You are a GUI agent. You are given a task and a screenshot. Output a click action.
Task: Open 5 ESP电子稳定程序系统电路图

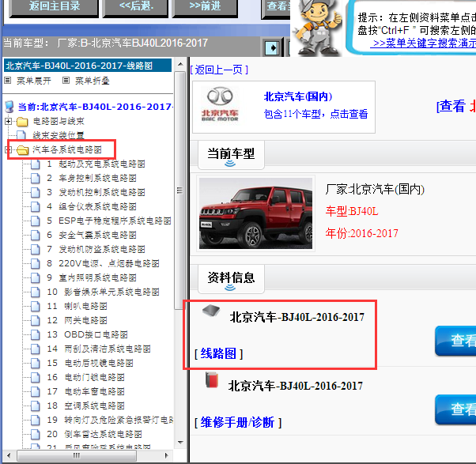coord(108,221)
